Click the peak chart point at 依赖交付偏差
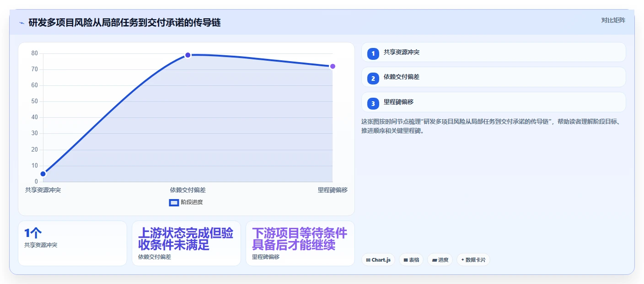 pyautogui.click(x=188, y=55)
